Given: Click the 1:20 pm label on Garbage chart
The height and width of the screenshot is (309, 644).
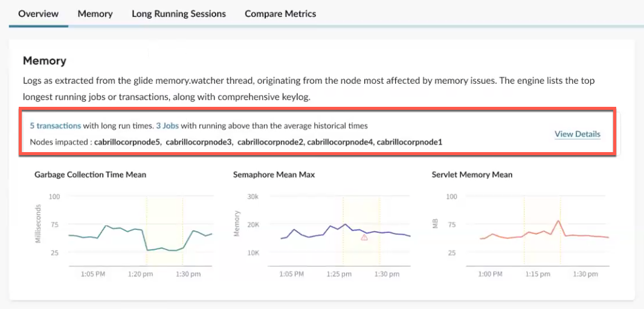Looking at the screenshot, I should point(141,274).
